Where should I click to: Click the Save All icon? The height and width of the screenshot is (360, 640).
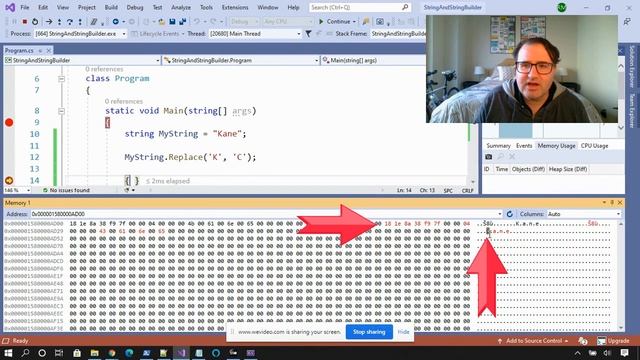click(x=182, y=22)
